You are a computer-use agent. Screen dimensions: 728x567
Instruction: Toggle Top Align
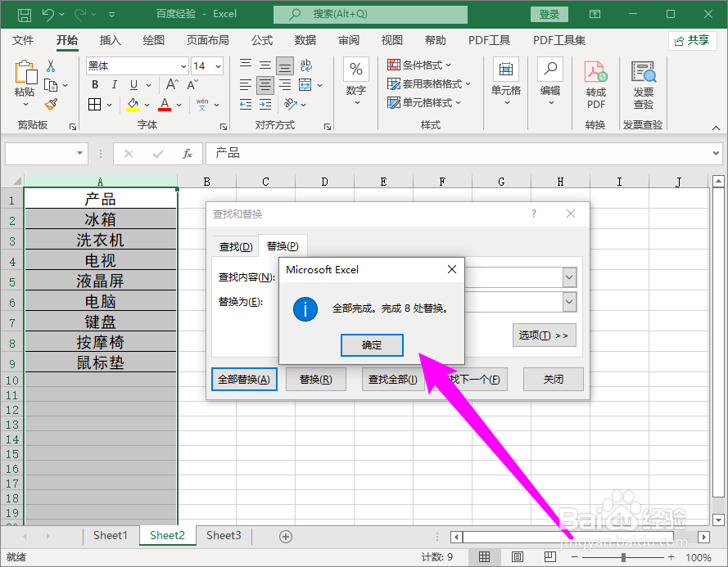(246, 65)
